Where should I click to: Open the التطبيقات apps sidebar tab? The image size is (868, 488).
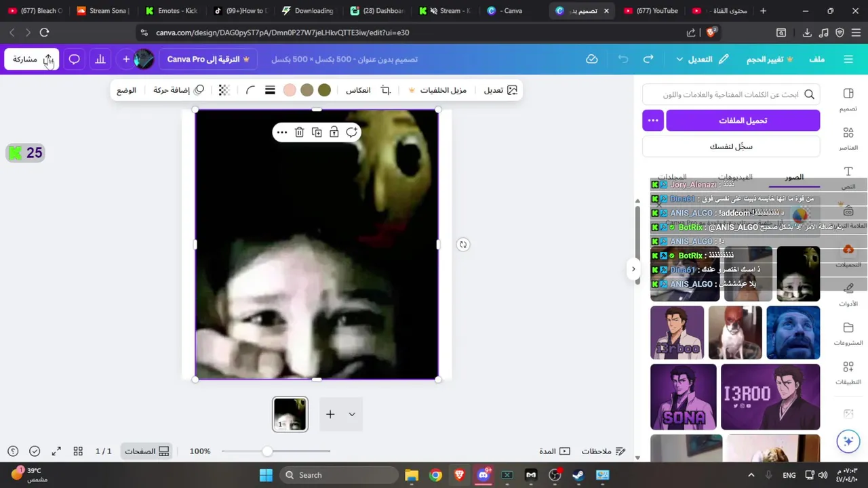(x=848, y=372)
